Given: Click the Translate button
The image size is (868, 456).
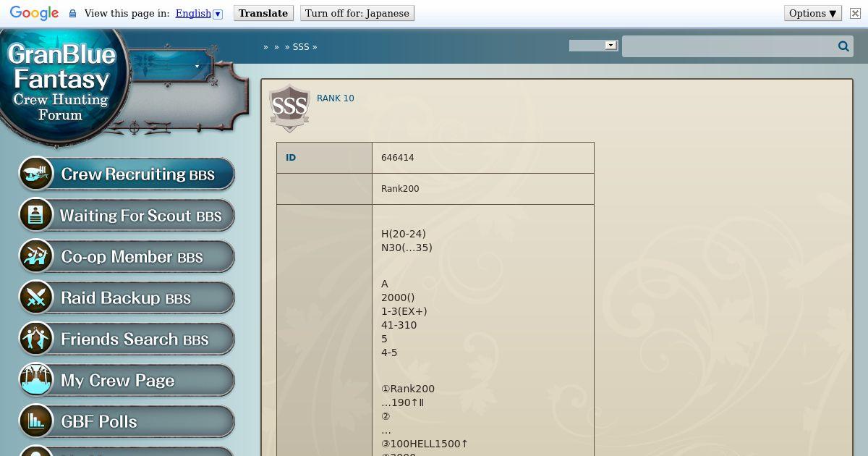Looking at the screenshot, I should pyautogui.click(x=263, y=13).
